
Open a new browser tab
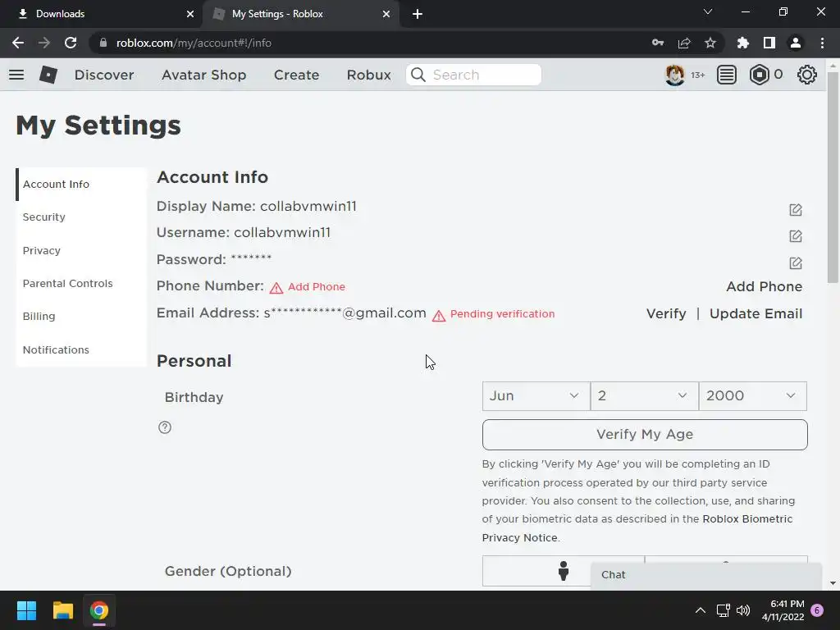click(x=418, y=14)
